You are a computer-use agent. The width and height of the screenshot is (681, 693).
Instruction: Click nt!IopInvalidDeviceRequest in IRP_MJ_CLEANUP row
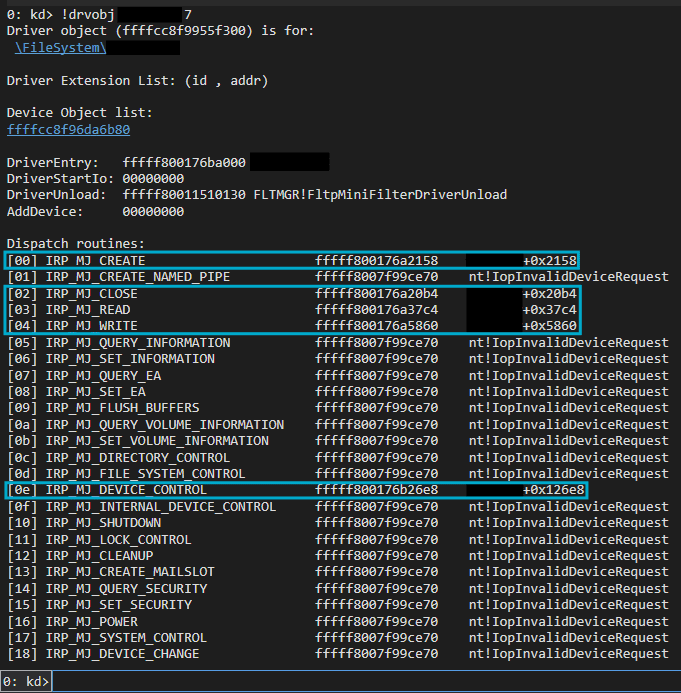[x=569, y=556]
